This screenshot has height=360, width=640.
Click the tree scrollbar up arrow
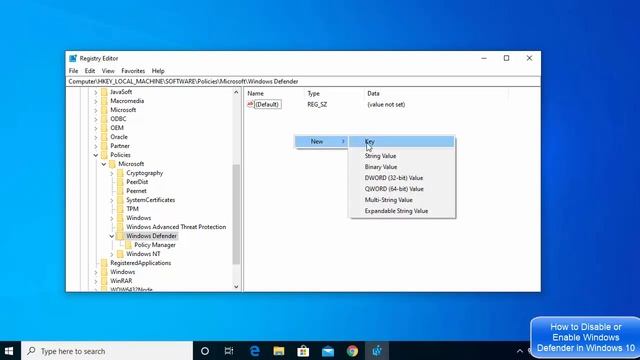pyautogui.click(x=236, y=92)
